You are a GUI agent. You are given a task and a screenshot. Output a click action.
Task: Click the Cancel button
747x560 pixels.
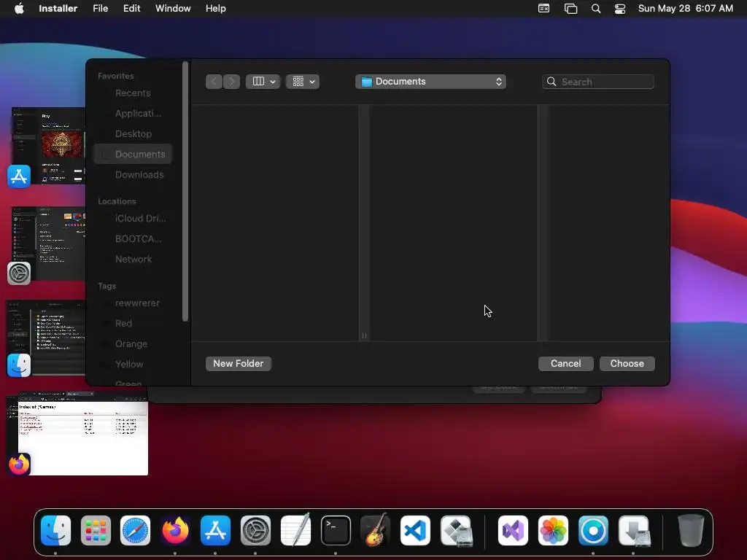click(x=565, y=364)
